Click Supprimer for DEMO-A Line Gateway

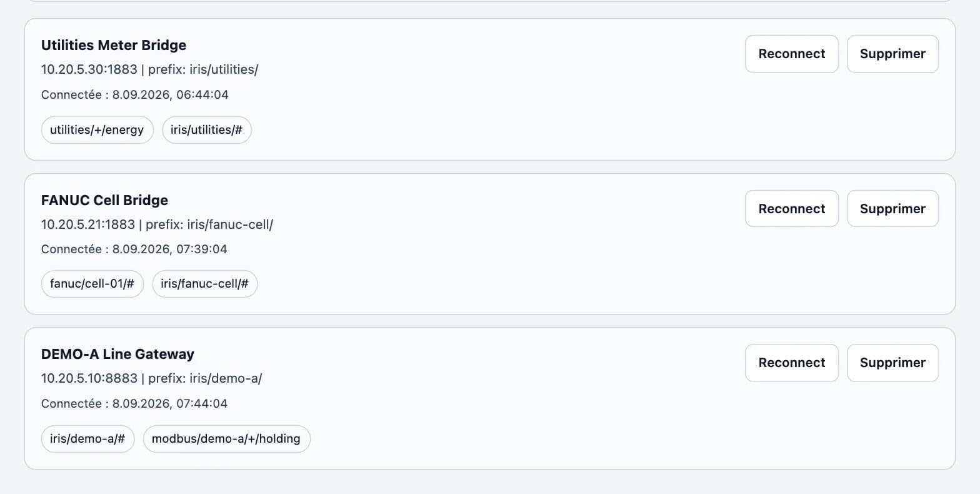[x=892, y=363]
